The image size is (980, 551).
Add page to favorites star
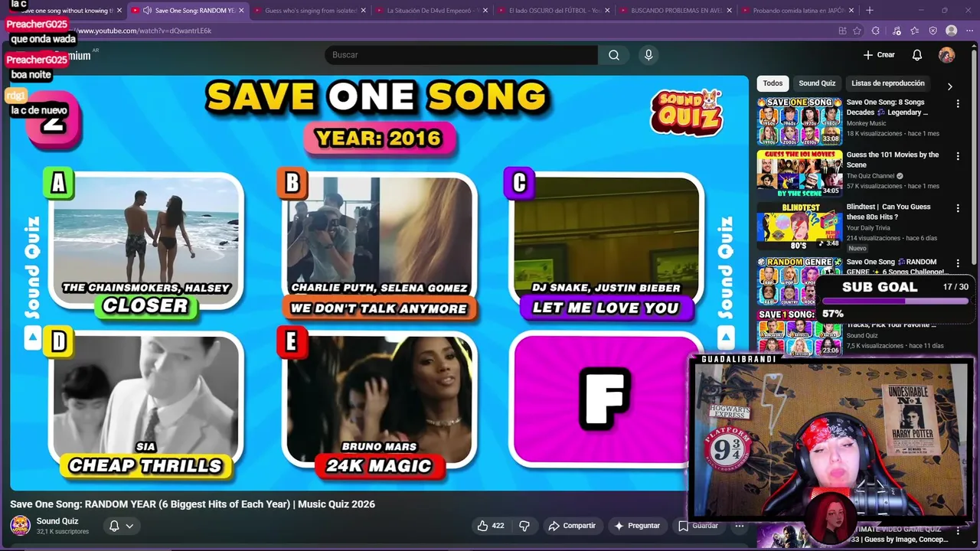857,31
